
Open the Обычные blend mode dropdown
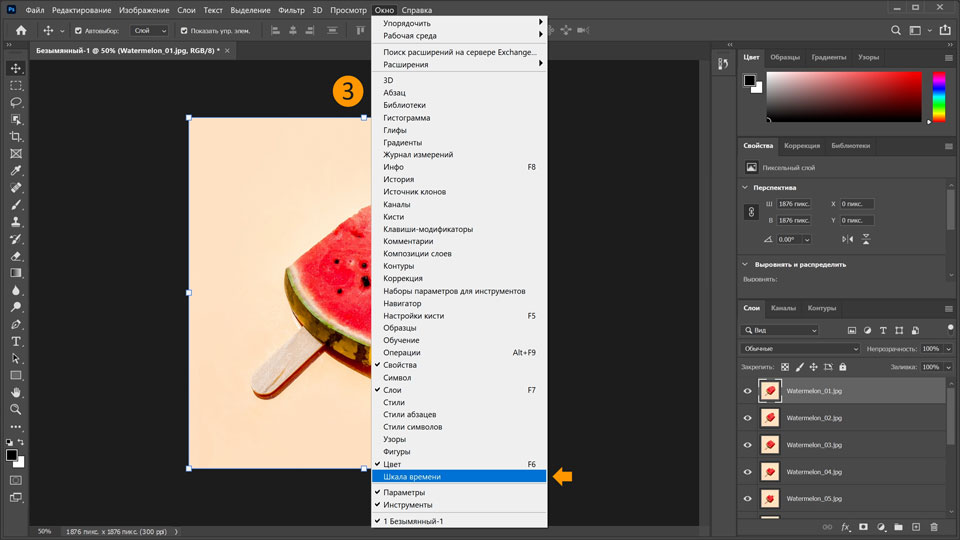tap(801, 349)
